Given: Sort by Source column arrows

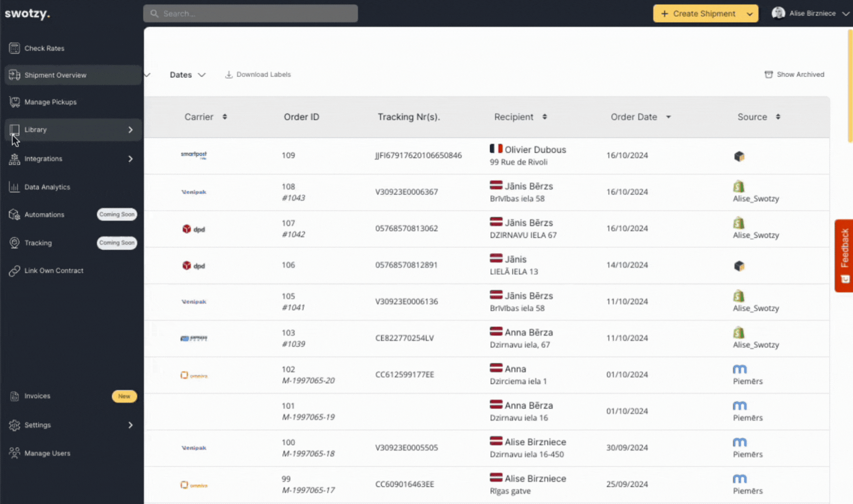Looking at the screenshot, I should [778, 117].
